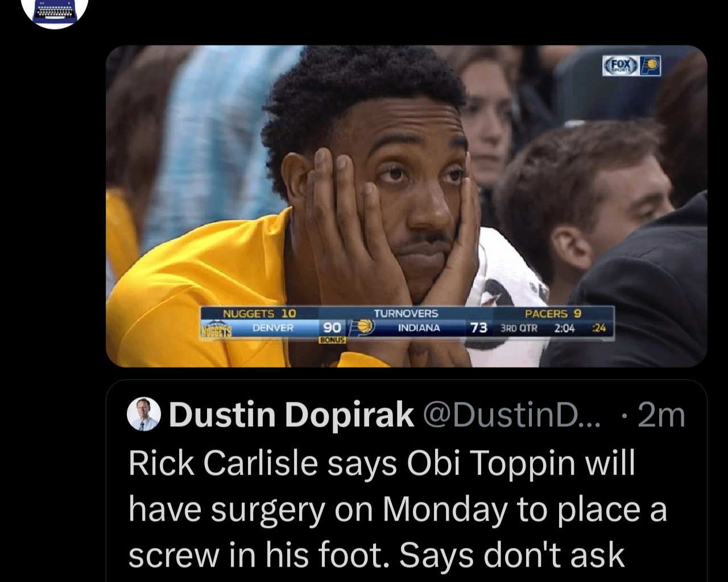This screenshot has height=582, width=728.
Task: Click Indiana's score of 73
Action: coord(479,328)
